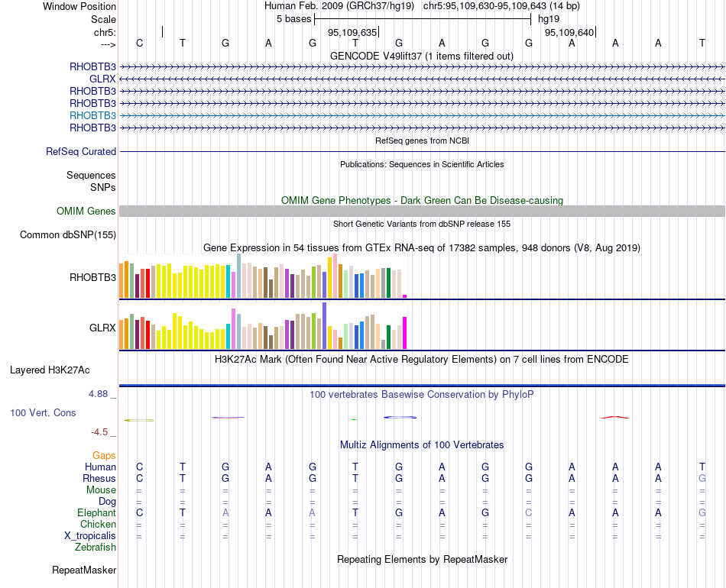Click the red PhyloP conservation peak
Screen dimensions: 726x588
pos(615,417)
